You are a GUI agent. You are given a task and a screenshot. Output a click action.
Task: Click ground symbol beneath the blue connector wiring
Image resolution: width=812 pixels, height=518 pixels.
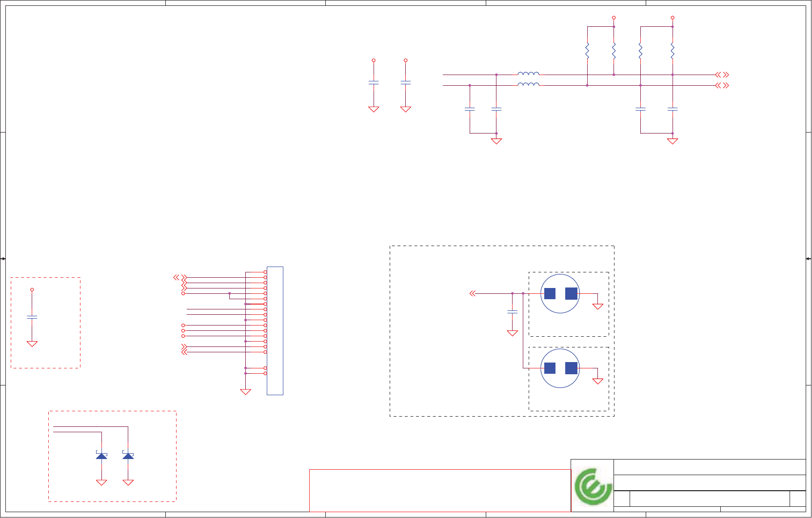click(x=246, y=392)
